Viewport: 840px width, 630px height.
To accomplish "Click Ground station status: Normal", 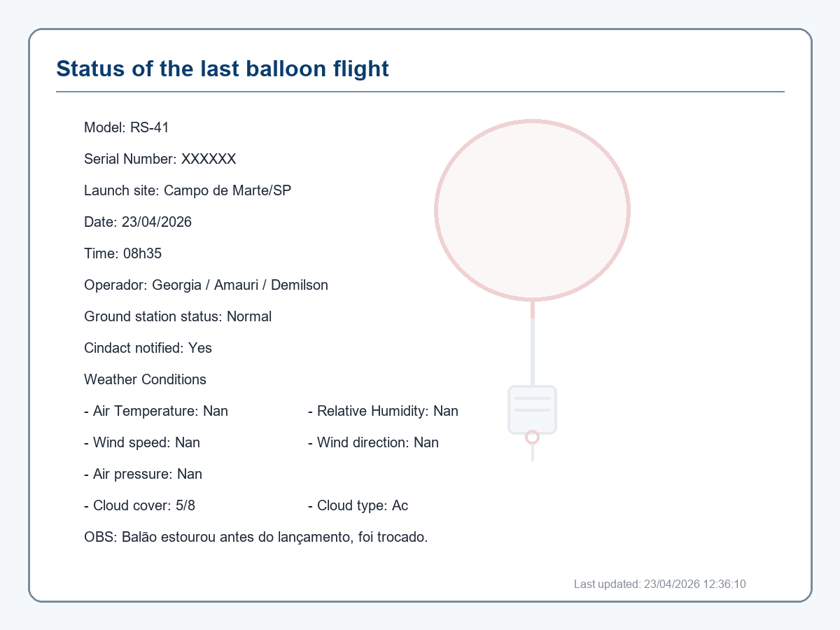I will 178,316.
